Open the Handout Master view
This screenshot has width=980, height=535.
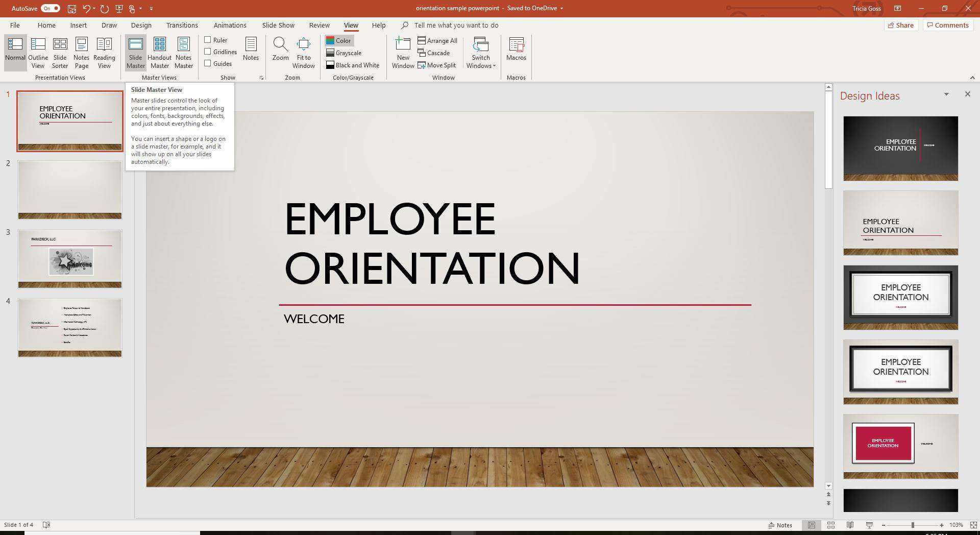tap(159, 52)
